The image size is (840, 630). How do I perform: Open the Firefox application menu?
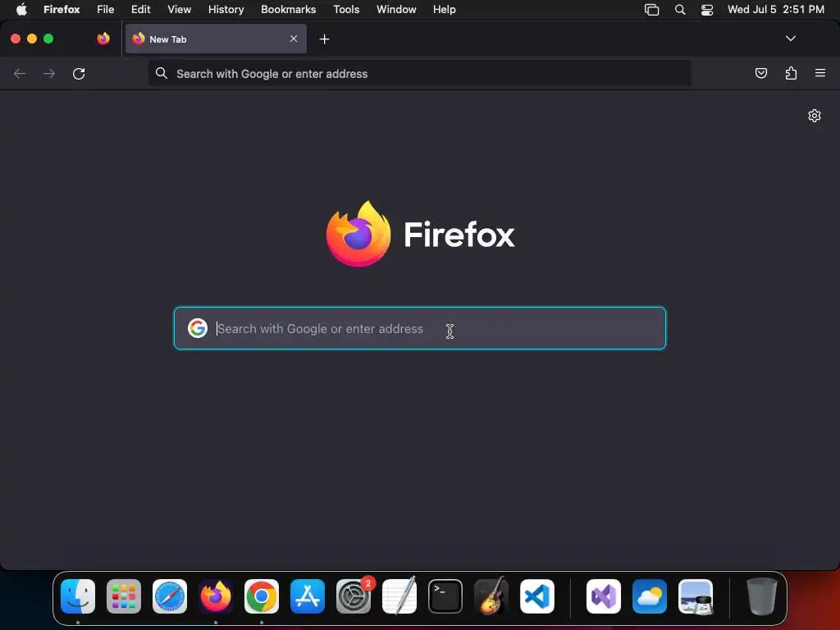tap(62, 9)
